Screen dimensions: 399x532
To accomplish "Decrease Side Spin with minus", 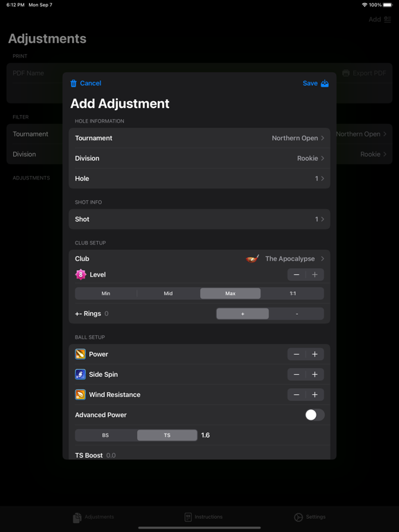I will point(296,375).
